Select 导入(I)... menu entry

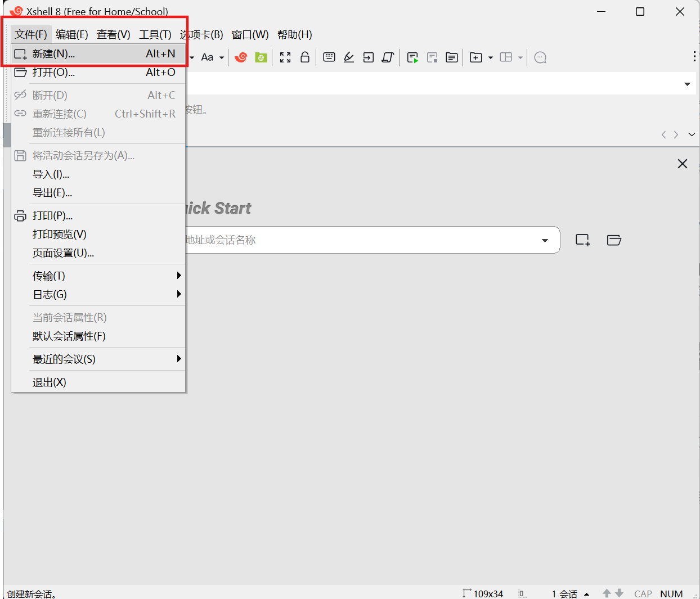(98, 174)
